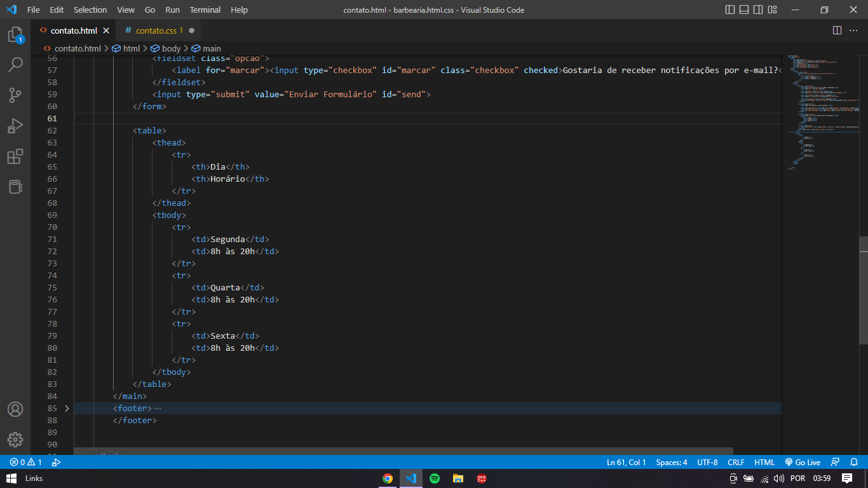Screen dimensions: 868x488
Task: Expand the folded footer element on line 85
Action: click(67, 409)
